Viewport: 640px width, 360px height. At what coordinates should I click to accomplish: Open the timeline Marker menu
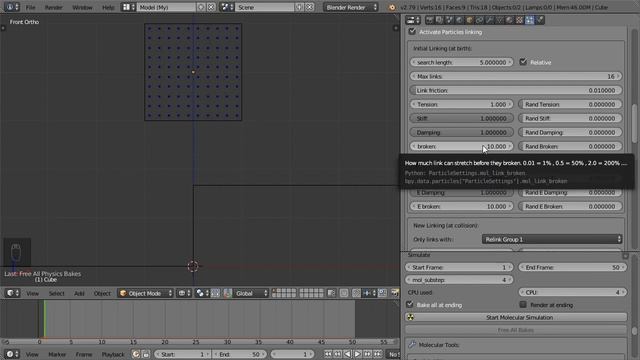57,354
